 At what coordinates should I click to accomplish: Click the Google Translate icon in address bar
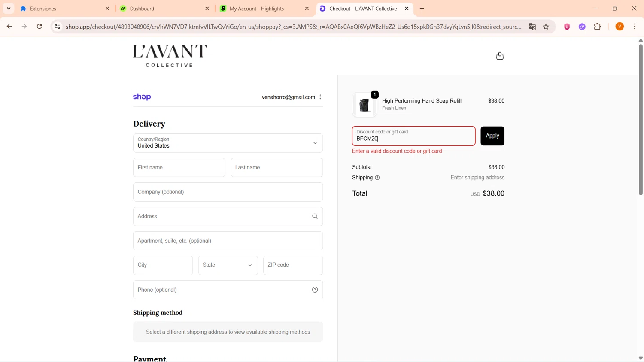point(532,27)
